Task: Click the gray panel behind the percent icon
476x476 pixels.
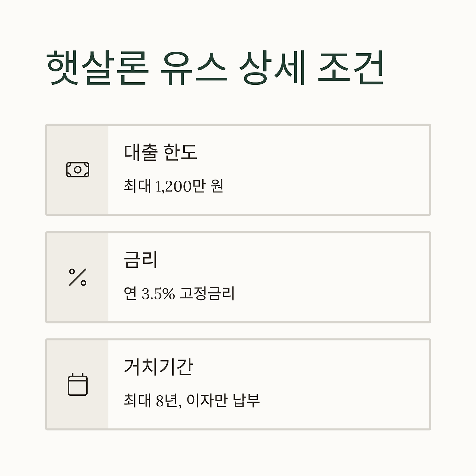Action: pos(77,277)
